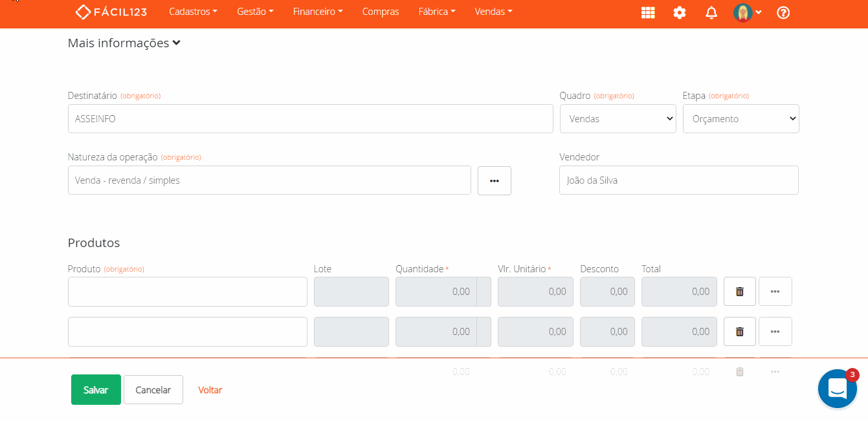Click the Destinatário field showing ASSEINFO
Screen dimensions: 868x421
pyautogui.click(x=310, y=118)
